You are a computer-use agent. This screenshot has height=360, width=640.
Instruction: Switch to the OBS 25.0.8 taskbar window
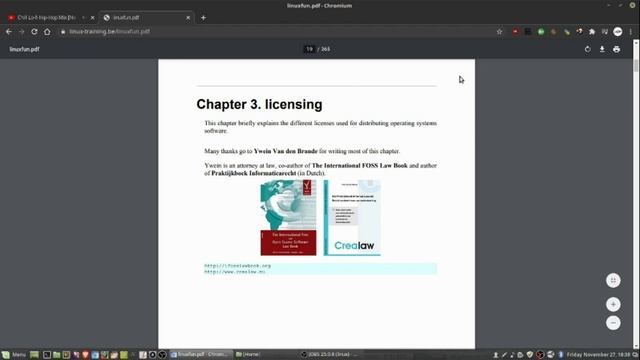pyautogui.click(x=331, y=354)
